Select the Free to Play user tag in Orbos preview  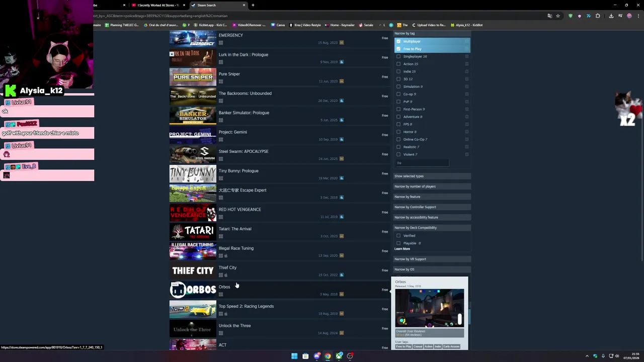(403, 346)
